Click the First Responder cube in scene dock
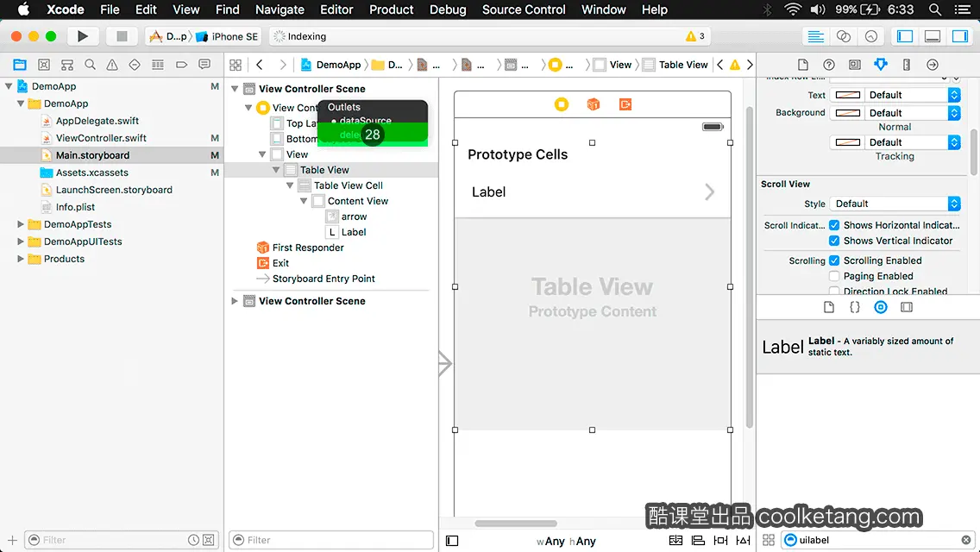The width and height of the screenshot is (980, 552). [x=594, y=104]
